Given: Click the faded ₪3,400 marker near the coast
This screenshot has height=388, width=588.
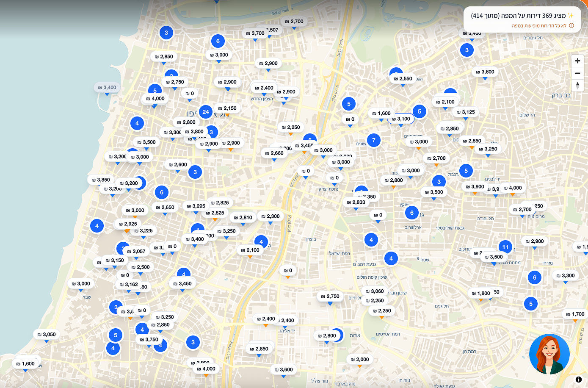Looking at the screenshot, I should [107, 88].
